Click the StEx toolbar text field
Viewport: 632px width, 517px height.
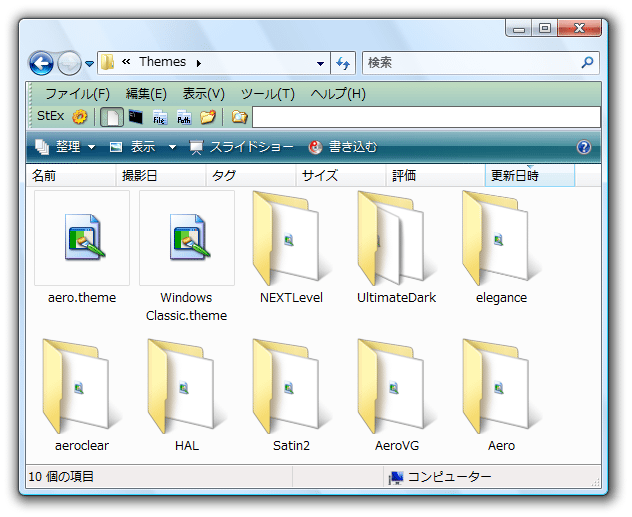tap(426, 117)
